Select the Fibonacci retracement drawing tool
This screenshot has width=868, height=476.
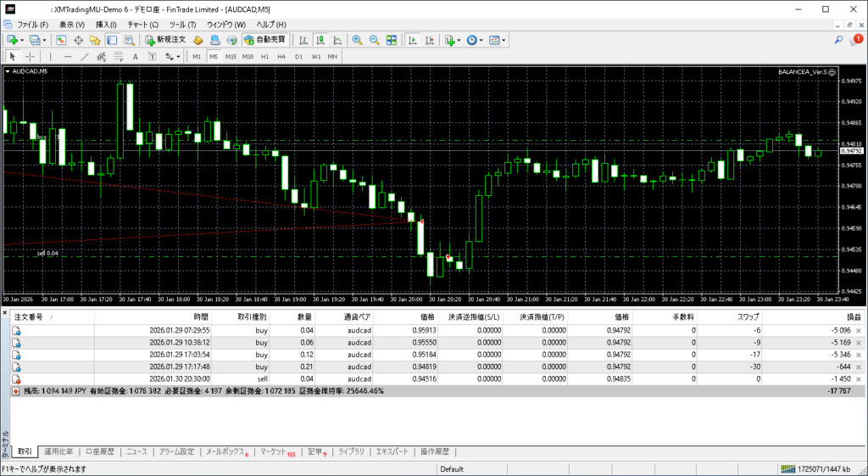120,57
